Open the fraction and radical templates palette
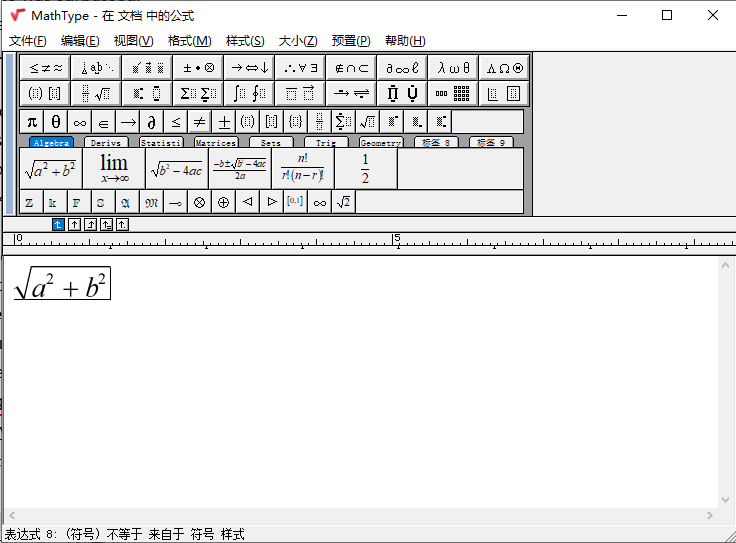736x543 pixels. tap(96, 93)
